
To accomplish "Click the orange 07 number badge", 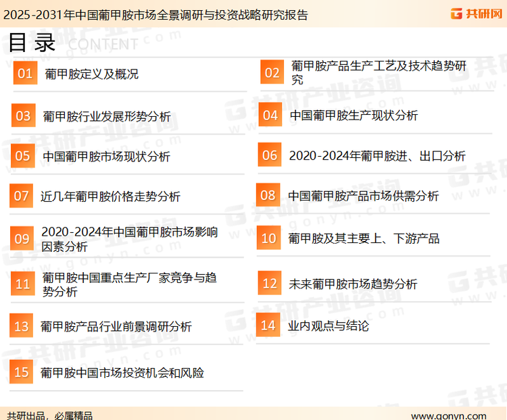I will pyautogui.click(x=22, y=195).
